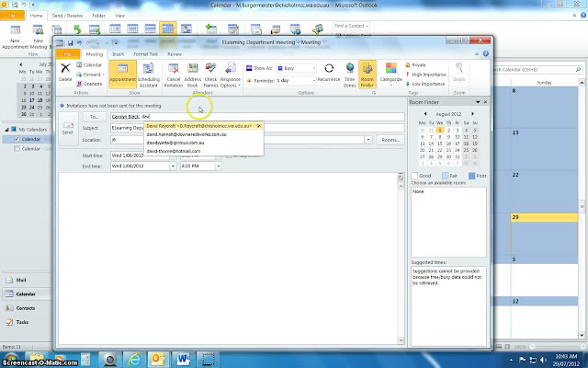The image size is (588, 368).
Task: Remove David Raycroft suggestion with its X
Action: 259,126
